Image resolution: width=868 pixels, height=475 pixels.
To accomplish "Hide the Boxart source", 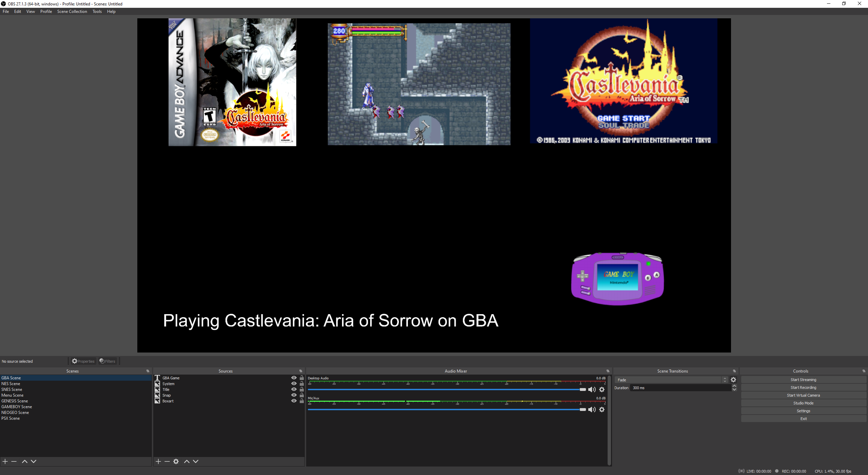I will pyautogui.click(x=294, y=401).
